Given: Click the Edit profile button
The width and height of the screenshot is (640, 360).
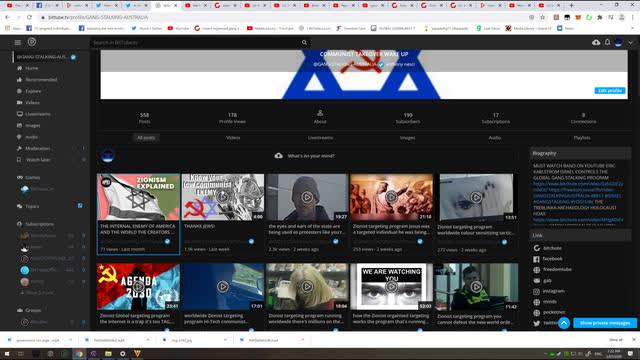Looking at the screenshot, I should click(x=610, y=90).
